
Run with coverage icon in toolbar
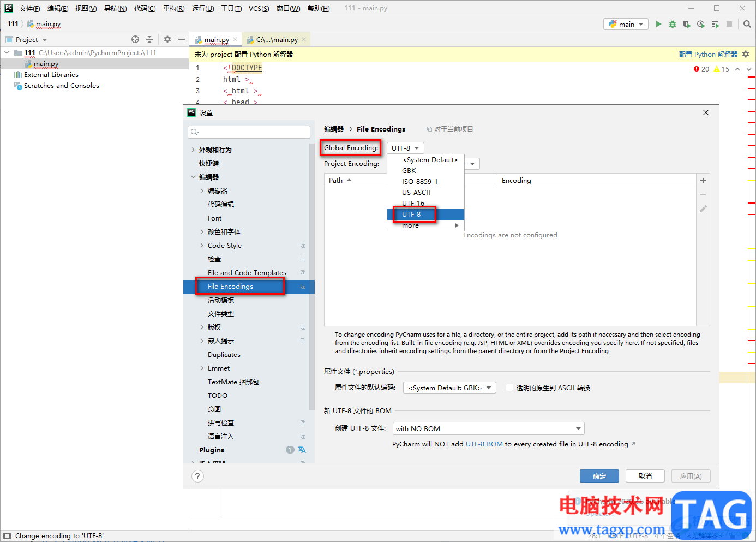coord(687,24)
